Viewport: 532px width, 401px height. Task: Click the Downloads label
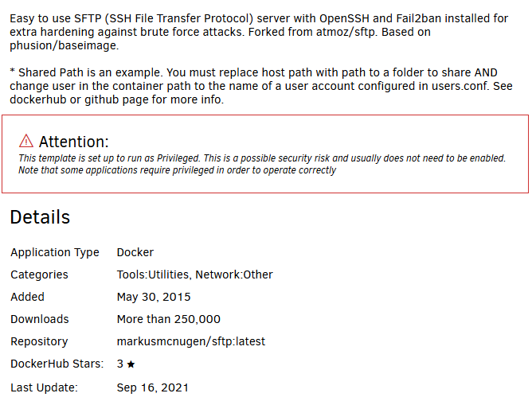coord(40,319)
